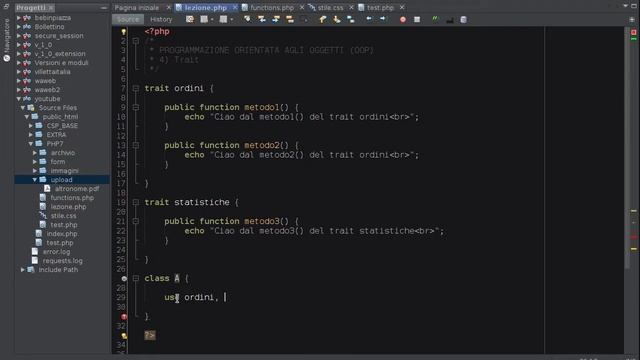Click the lightbulb hint on line 1
This screenshot has height=360, width=640.
124,31
